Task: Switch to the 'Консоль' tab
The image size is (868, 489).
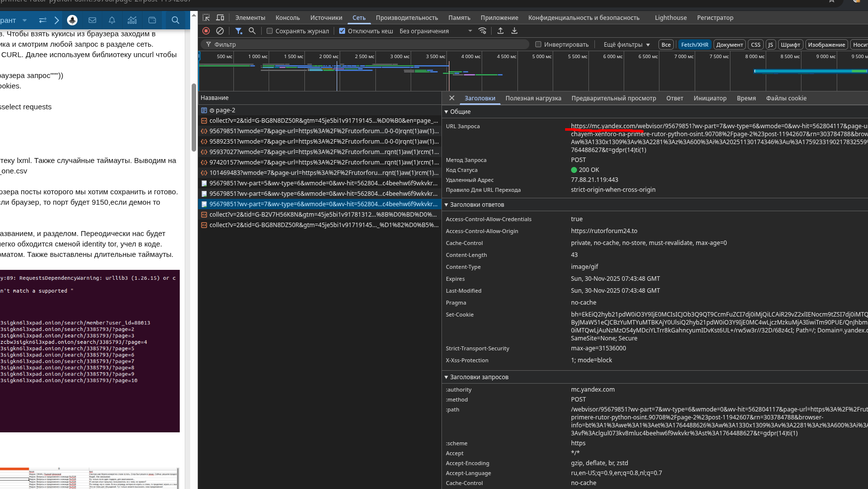Action: tap(288, 17)
